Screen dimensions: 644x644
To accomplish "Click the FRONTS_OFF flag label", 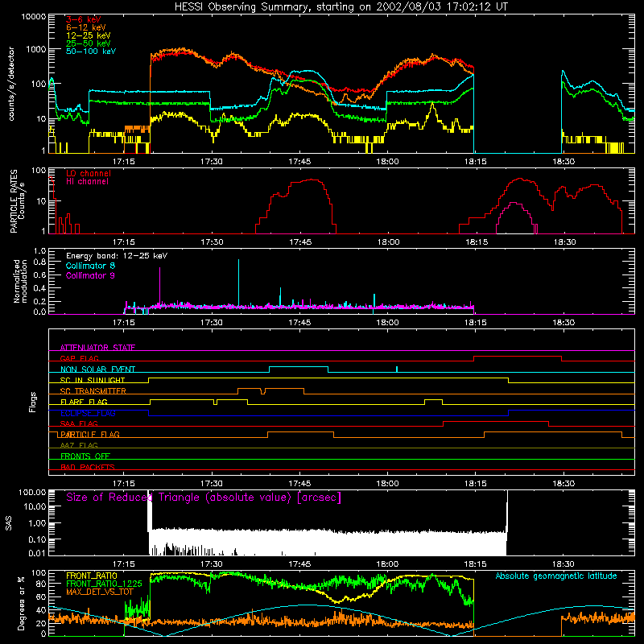I will (x=85, y=456).
